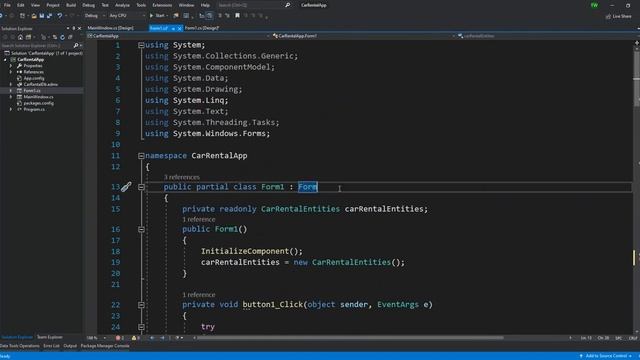The width and height of the screenshot is (640, 360).
Task: Open the zoom percentage dropdown below the editor
Action: [x=96, y=338]
